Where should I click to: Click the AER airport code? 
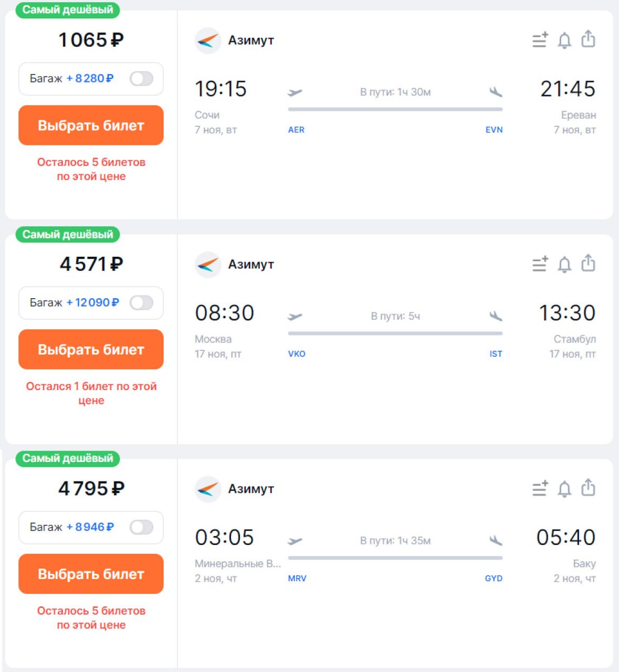pos(296,130)
